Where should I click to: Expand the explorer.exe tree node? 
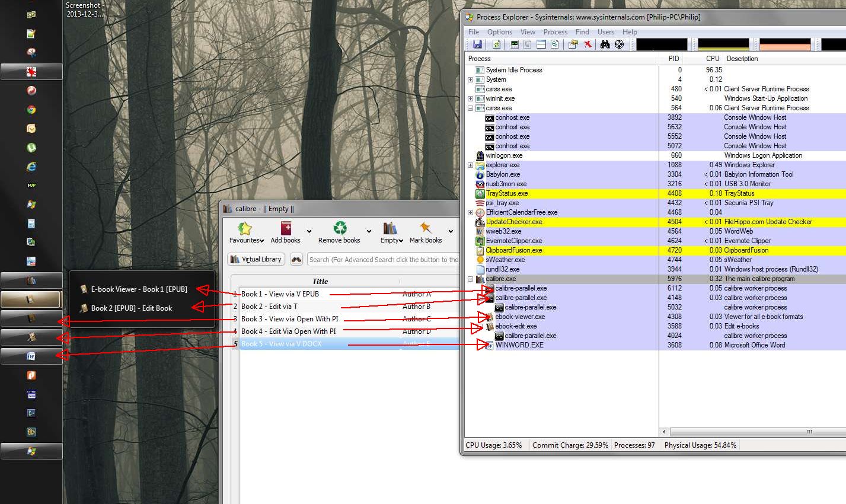pos(470,165)
